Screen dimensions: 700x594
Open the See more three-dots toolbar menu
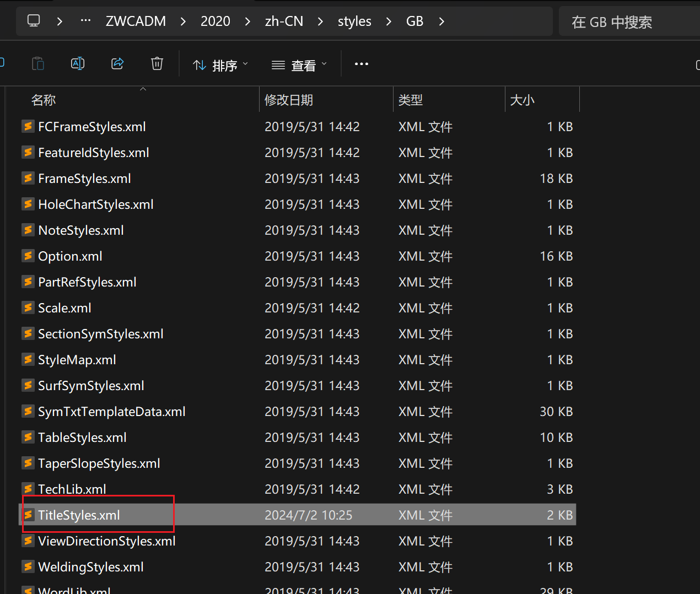362,64
